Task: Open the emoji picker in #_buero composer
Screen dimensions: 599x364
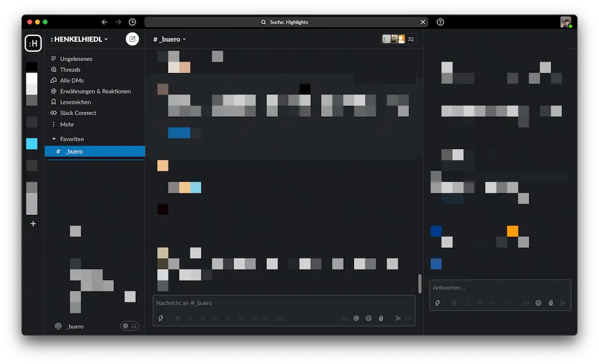Action: (368, 318)
